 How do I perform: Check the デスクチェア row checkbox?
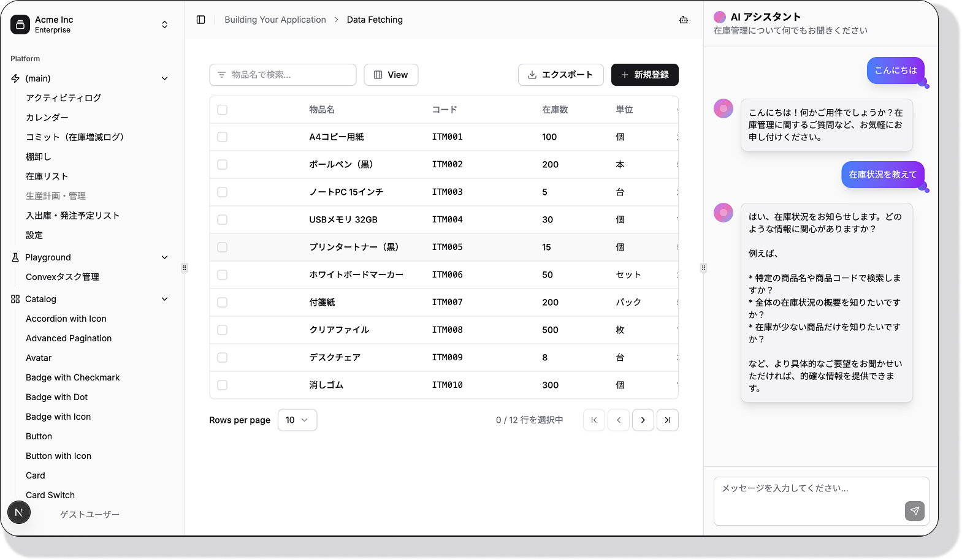coord(222,358)
